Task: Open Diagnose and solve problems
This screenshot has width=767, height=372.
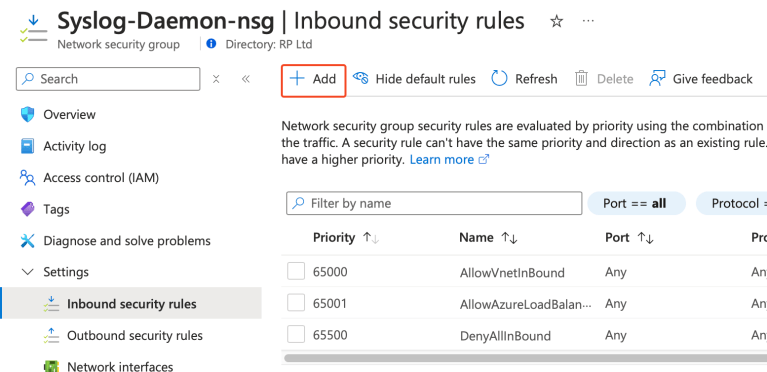Action: coord(127,241)
